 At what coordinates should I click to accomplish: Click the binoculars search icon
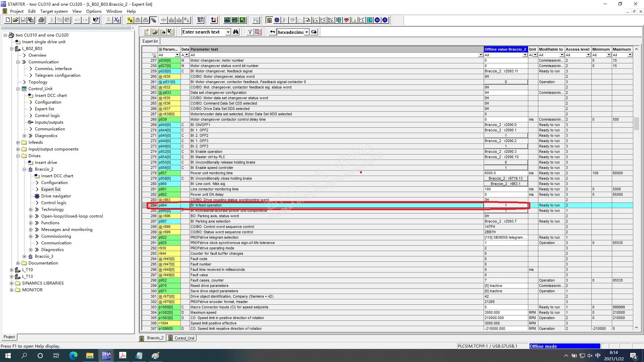[236, 32]
